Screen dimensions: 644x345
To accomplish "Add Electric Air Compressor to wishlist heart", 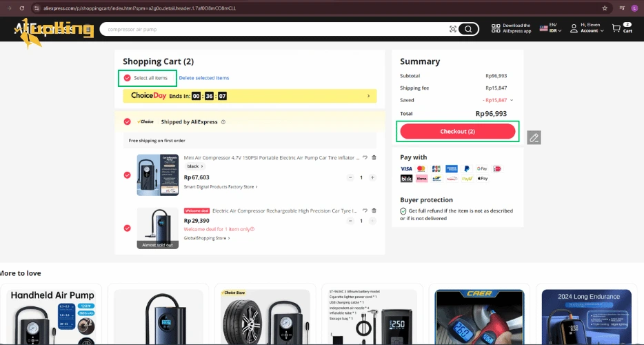I will pos(365,210).
